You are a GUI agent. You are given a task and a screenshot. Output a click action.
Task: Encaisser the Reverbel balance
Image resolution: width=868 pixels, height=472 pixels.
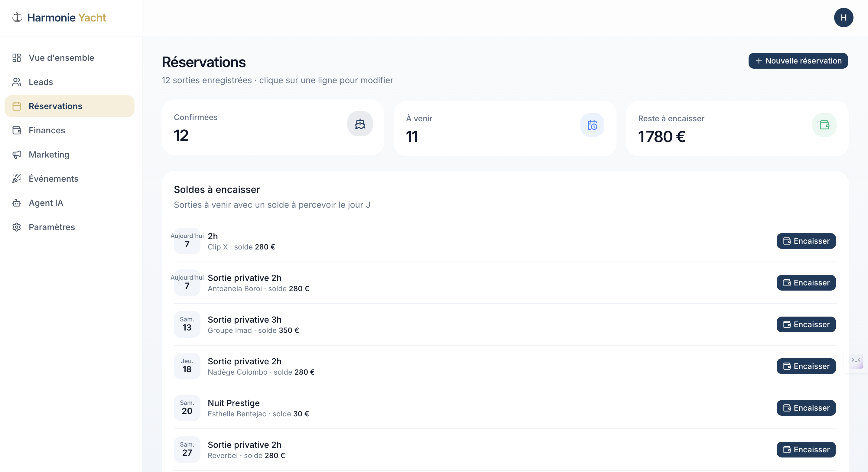tap(806, 450)
